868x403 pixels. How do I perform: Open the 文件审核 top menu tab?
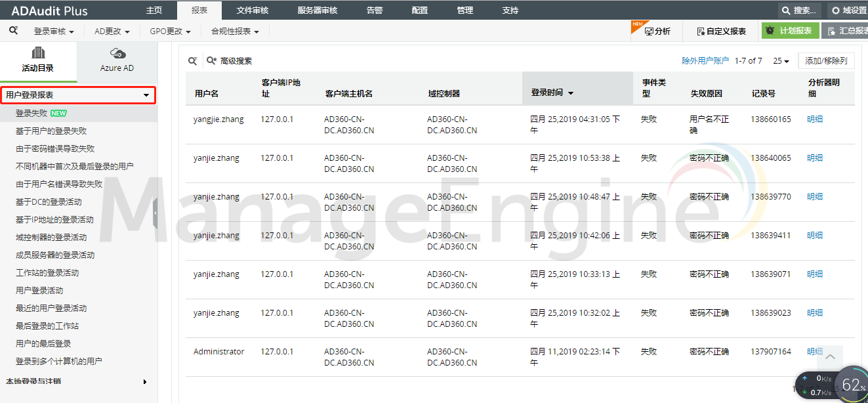[252, 11]
